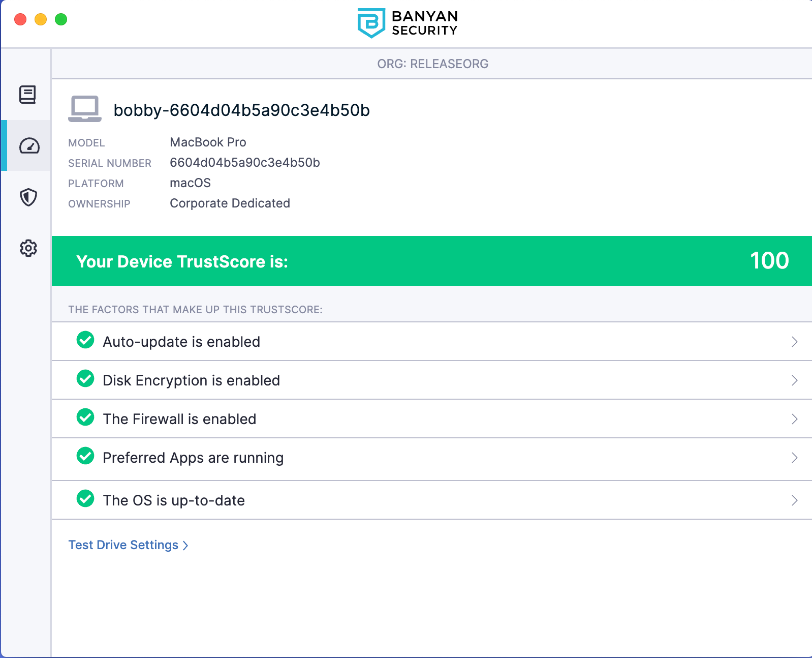Click the Auto-update green check icon

coord(85,340)
